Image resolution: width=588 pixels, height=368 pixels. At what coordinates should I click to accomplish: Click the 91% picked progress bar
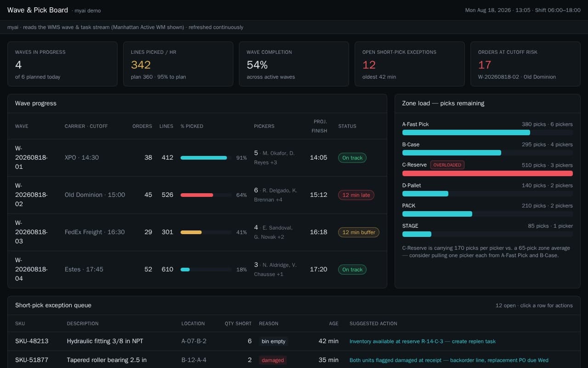pyautogui.click(x=206, y=158)
